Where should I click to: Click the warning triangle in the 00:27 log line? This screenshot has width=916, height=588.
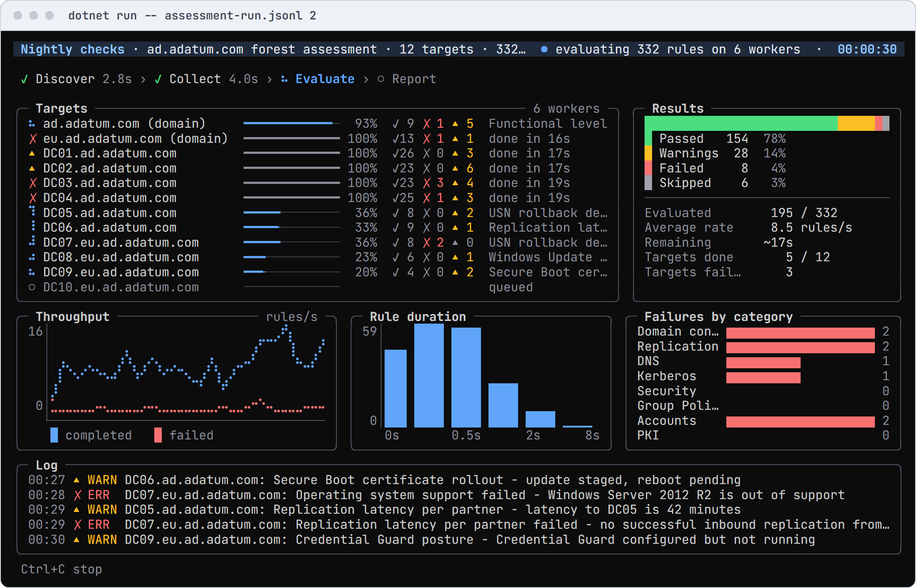[77, 480]
